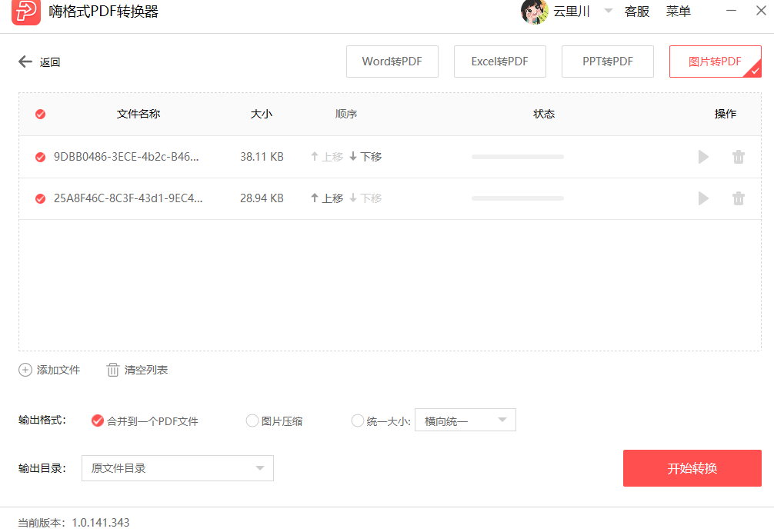This screenshot has height=532, width=774.
Task: Click the 操作 column header
Action: pos(725,114)
